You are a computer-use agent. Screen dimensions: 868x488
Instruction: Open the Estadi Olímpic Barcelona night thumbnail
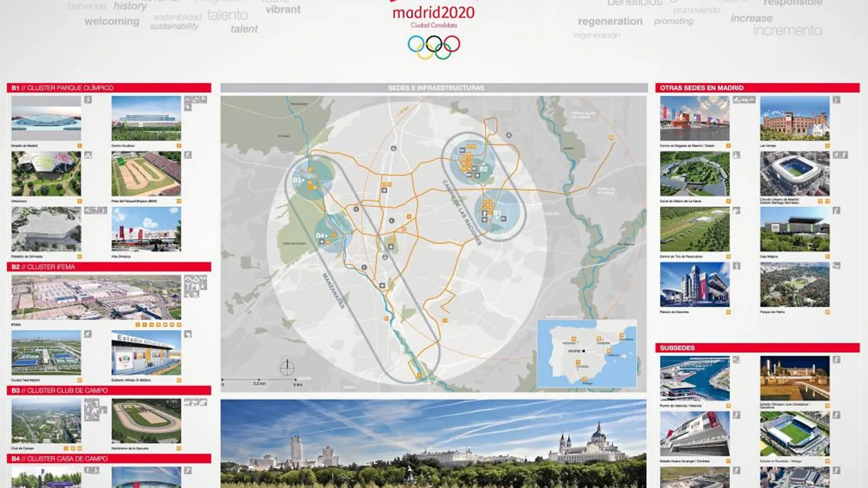(795, 378)
